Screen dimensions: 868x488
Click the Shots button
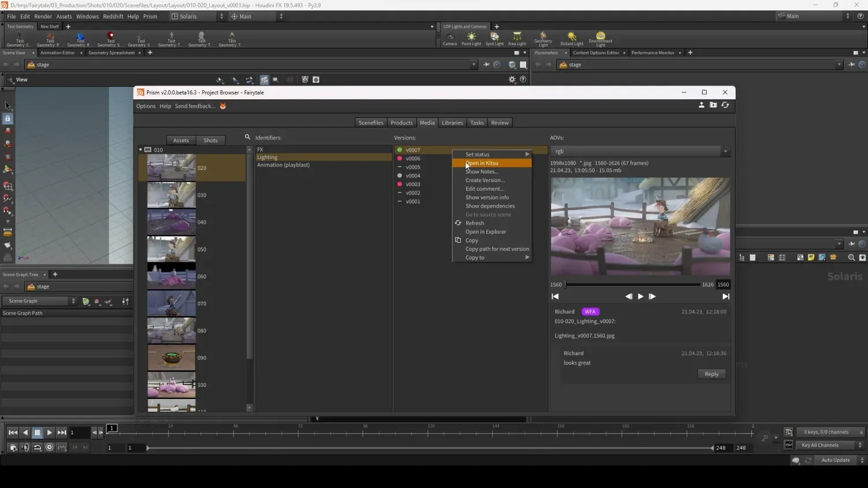210,141
